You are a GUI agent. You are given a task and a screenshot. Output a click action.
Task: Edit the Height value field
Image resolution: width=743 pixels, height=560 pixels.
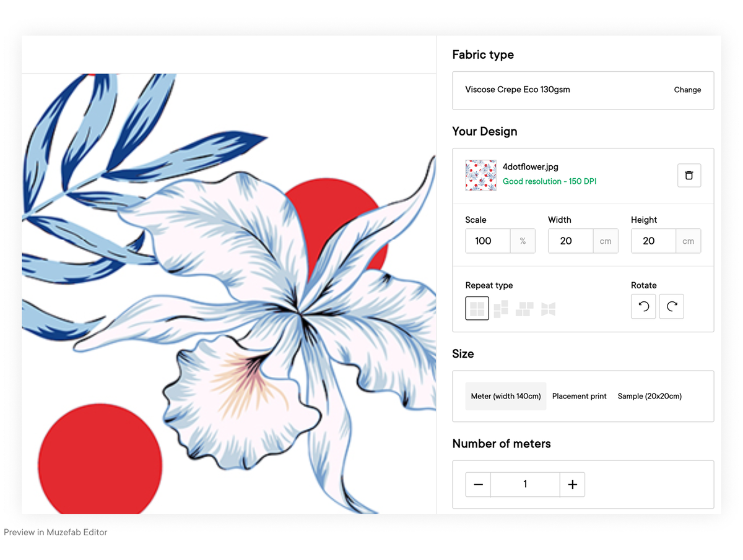click(653, 241)
